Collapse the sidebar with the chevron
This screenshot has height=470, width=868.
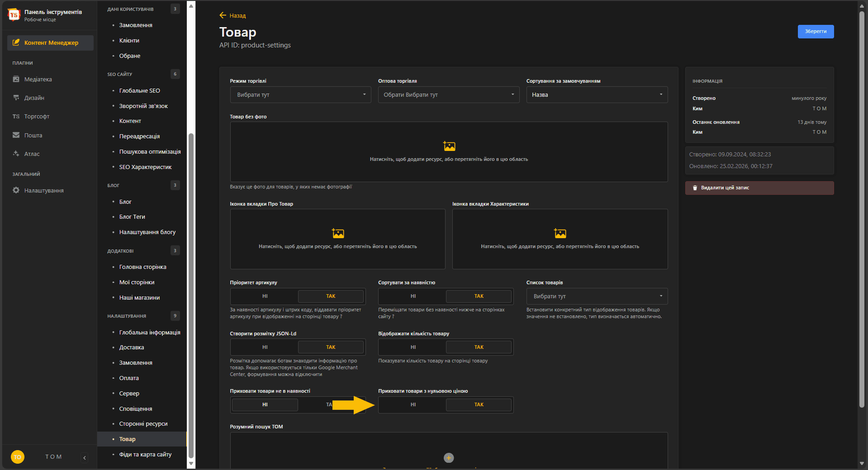(85, 458)
